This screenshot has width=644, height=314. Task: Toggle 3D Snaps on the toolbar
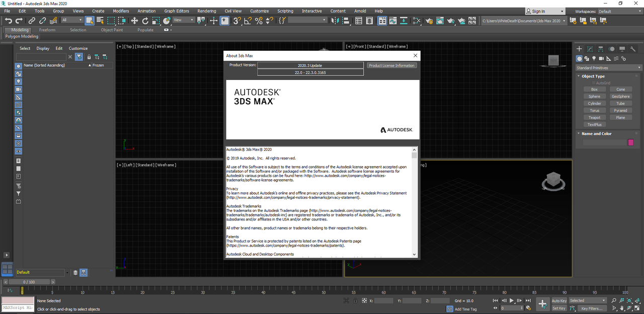point(236,21)
